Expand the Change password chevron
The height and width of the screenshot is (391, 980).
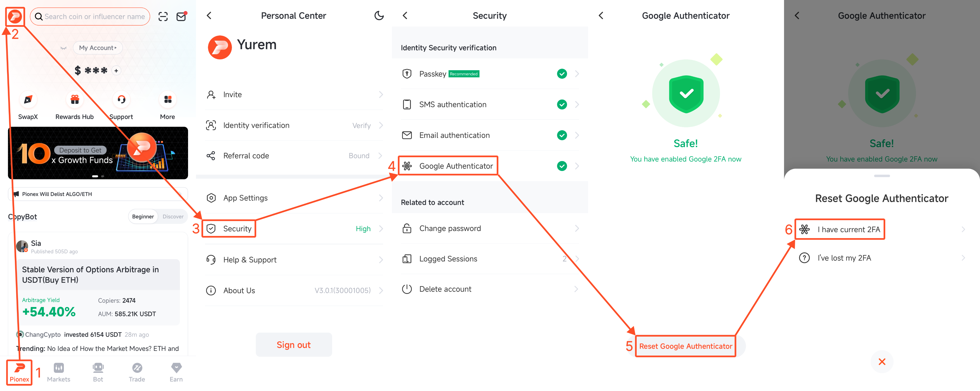(577, 228)
